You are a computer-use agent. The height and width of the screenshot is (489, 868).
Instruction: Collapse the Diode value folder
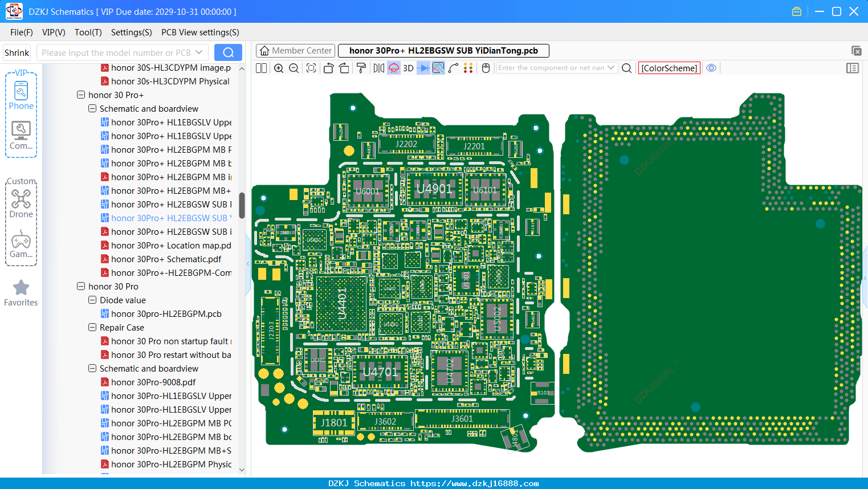tap(92, 300)
